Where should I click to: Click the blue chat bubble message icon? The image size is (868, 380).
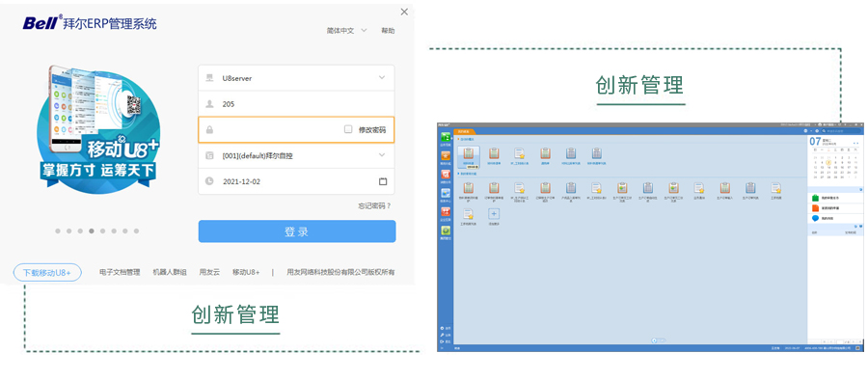815,218
